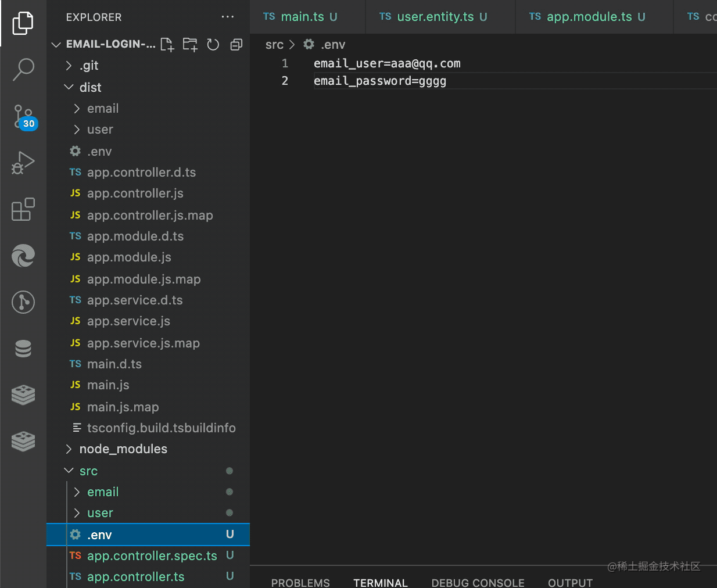Collapse all folders in Explorer
The height and width of the screenshot is (588, 717).
coord(236,45)
